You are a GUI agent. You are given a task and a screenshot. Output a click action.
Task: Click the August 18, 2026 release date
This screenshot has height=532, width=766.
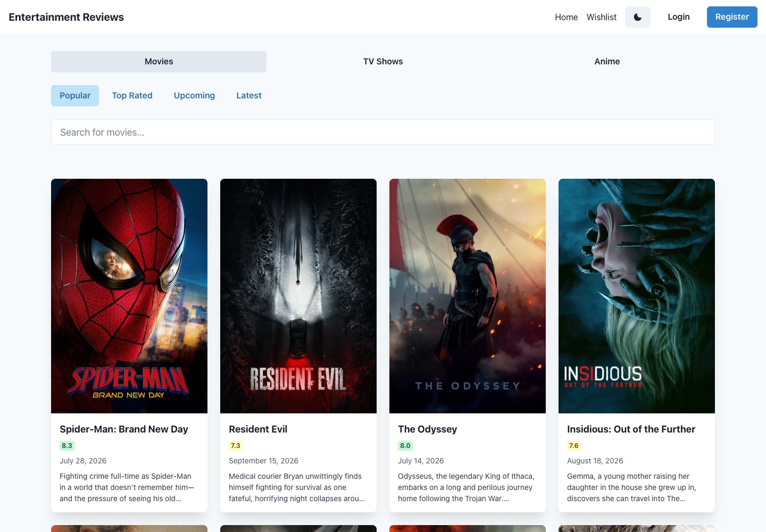595,461
